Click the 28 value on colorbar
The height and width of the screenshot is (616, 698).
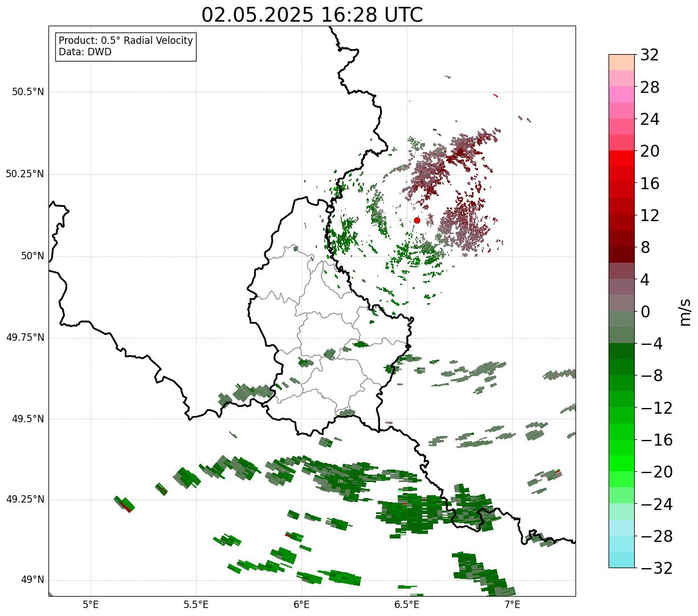point(650,87)
